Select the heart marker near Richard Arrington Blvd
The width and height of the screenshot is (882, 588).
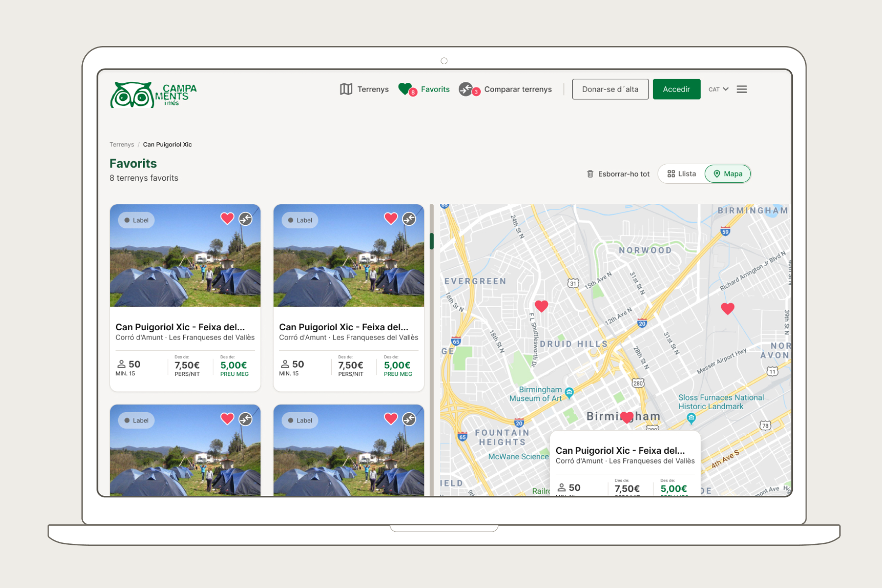728,309
